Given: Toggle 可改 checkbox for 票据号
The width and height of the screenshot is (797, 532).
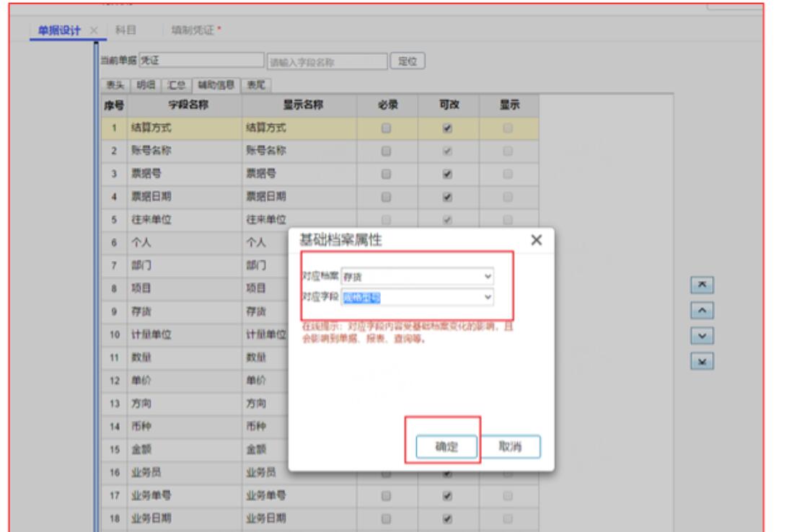Looking at the screenshot, I should coord(447,174).
